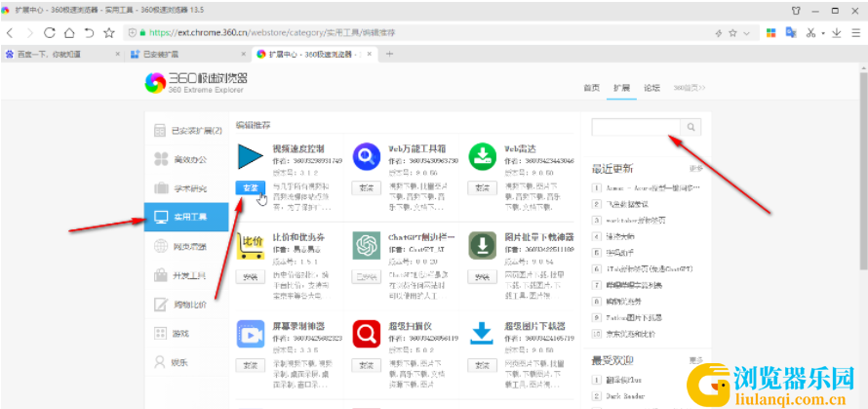Expand the dropdown arrow beside the scissors
The height and width of the screenshot is (409, 868).
point(823,33)
